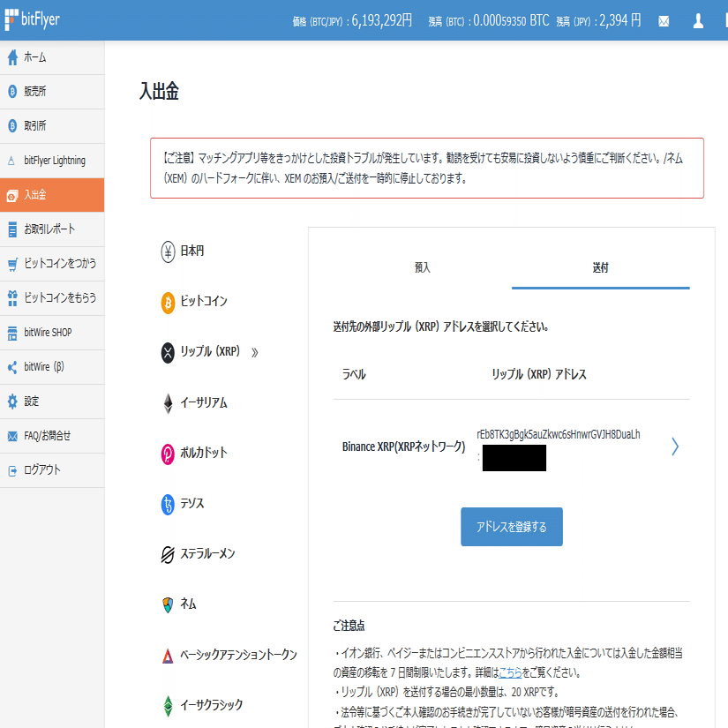The image size is (728, 728).
Task: Click the wallet icon beside 入出金
Action: (x=12, y=195)
